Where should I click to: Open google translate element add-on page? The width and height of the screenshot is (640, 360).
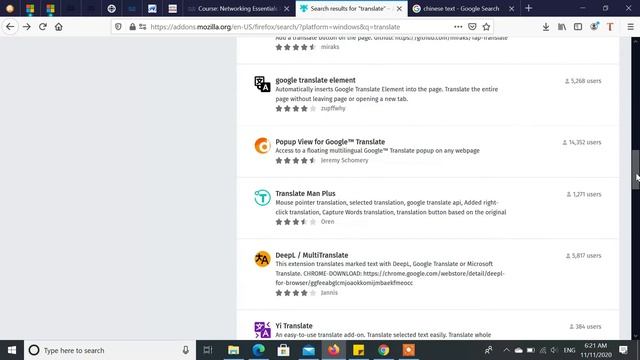click(315, 80)
